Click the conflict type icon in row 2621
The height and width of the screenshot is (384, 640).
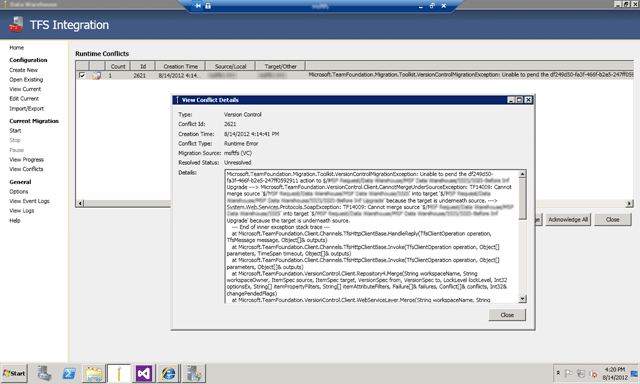tap(97, 75)
